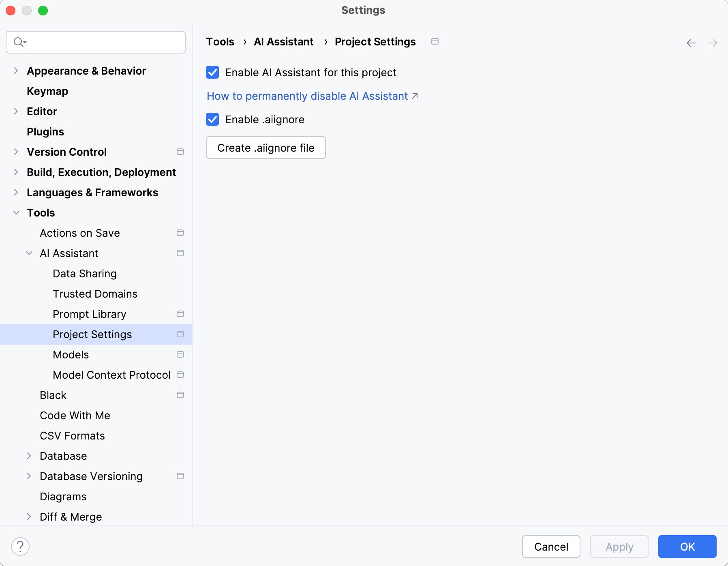Click project-level icon next to breadcrumb title
Image resolution: width=728 pixels, height=566 pixels.
[x=435, y=42]
